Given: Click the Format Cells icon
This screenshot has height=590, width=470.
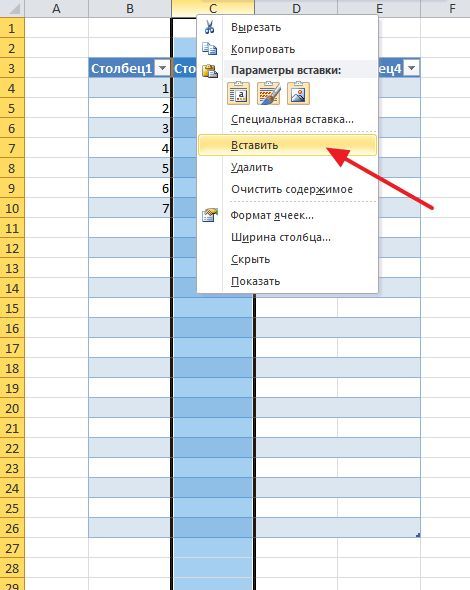Looking at the screenshot, I should (x=210, y=215).
